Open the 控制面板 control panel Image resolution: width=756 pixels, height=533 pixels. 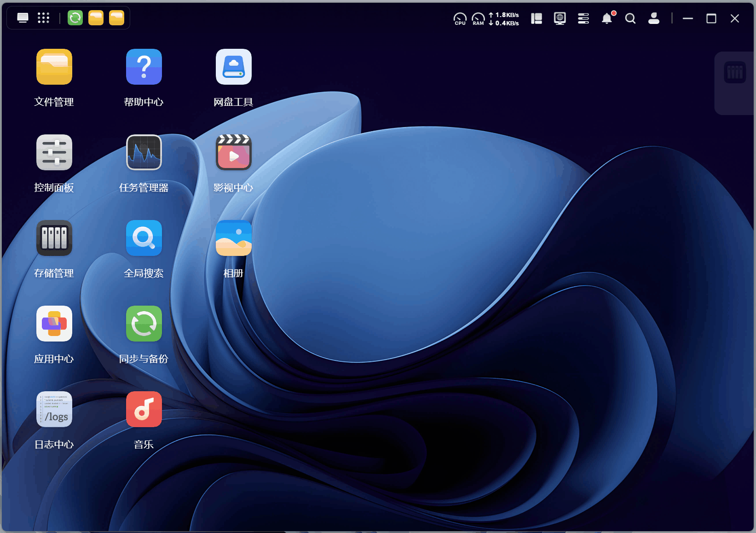click(54, 152)
